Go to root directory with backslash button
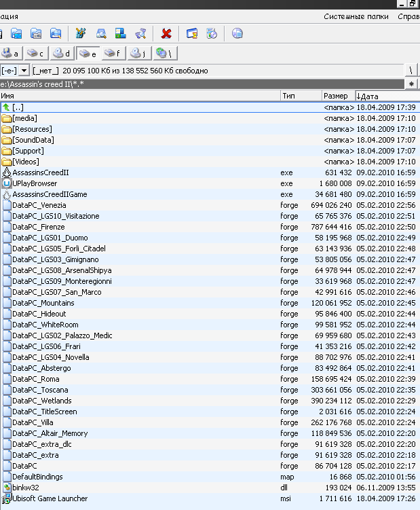Image resolution: width=420 pixels, height=510 pixels. (x=411, y=70)
